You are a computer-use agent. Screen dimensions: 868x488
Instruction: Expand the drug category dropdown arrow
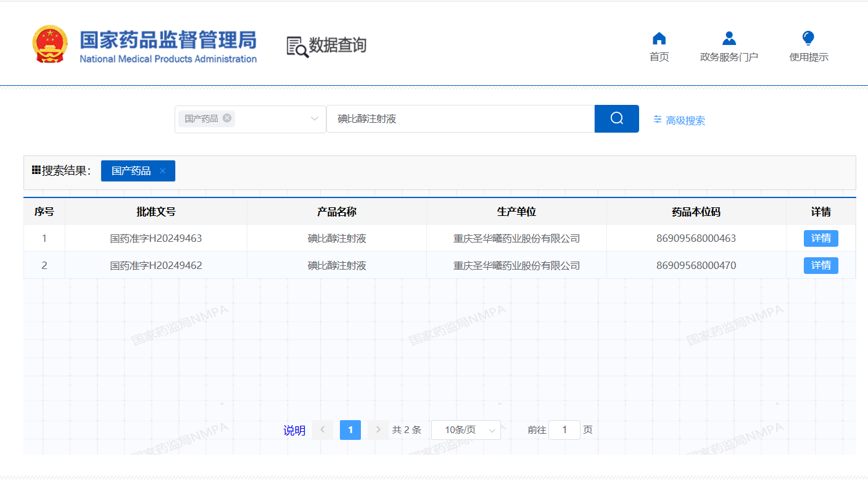(315, 119)
